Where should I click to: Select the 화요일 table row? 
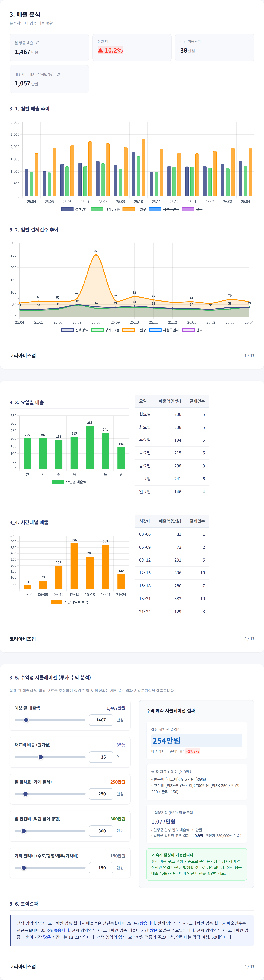(172, 427)
